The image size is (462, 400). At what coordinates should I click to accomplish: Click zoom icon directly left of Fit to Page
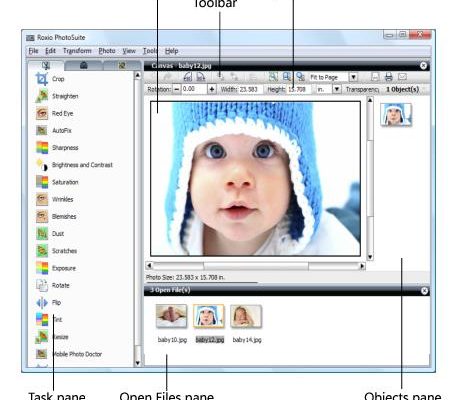pos(300,77)
